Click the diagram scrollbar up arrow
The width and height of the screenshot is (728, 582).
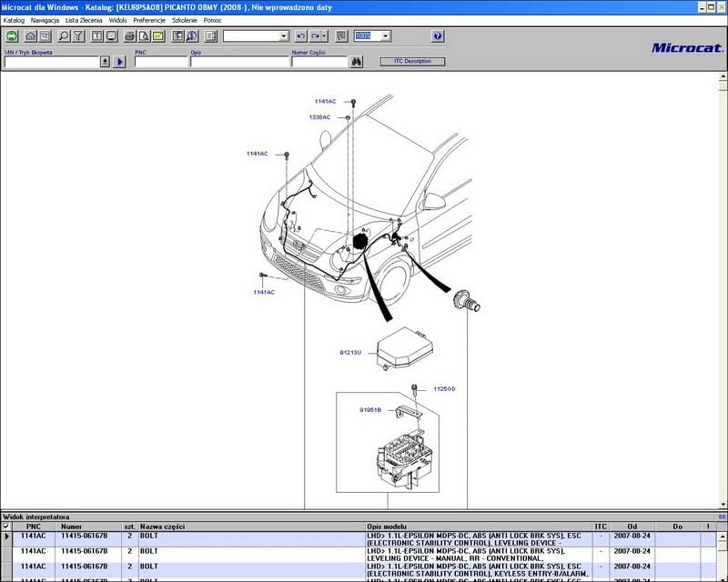[723, 76]
